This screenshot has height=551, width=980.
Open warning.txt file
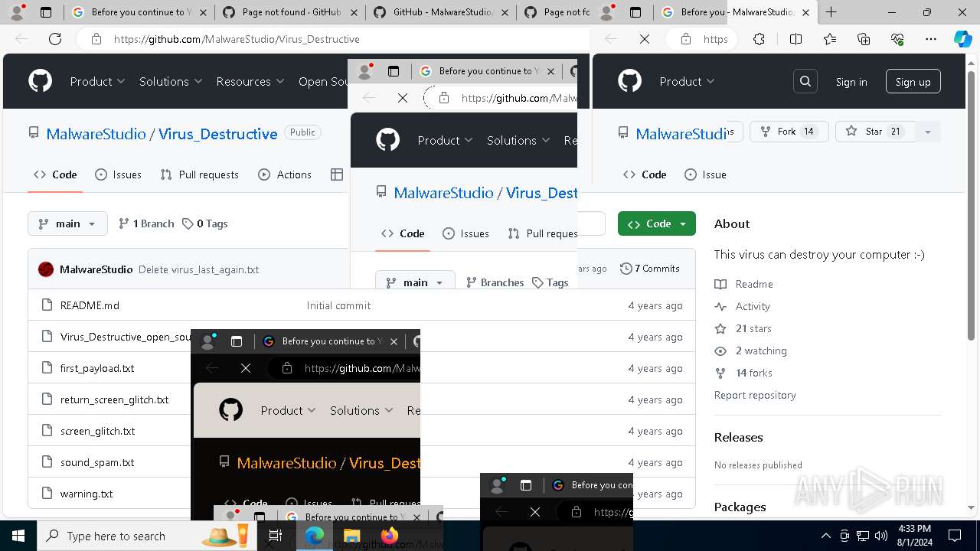point(87,494)
